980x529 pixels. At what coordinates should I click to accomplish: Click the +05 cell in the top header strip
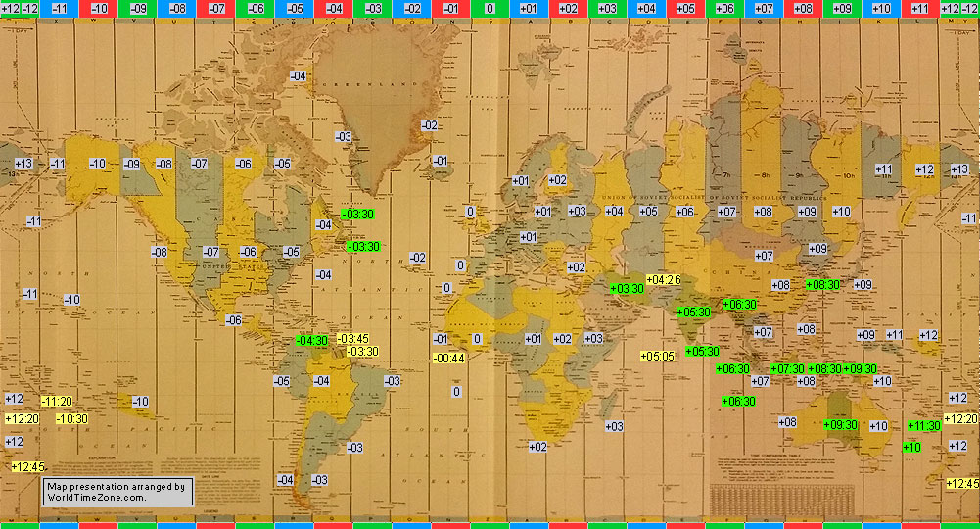click(x=685, y=8)
